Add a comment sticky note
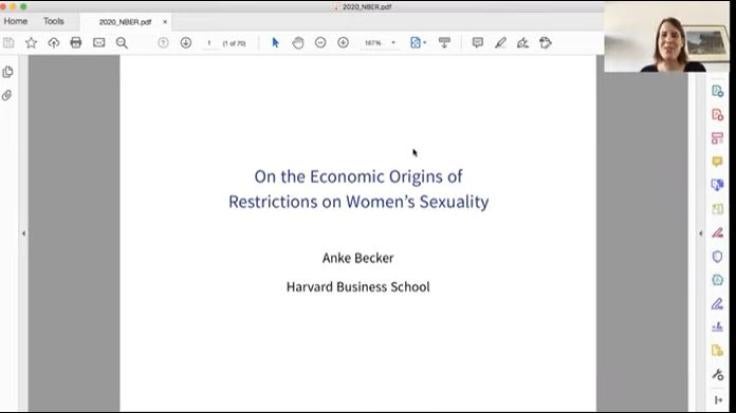This screenshot has height=414, width=736. tap(477, 43)
